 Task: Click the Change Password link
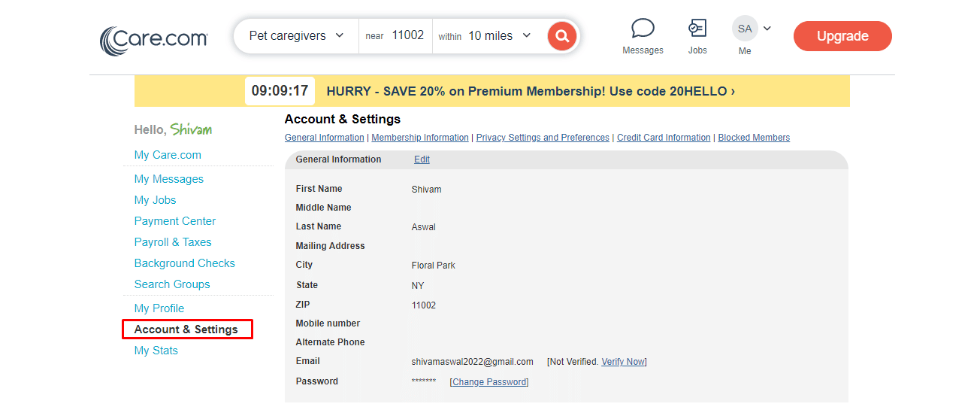click(x=489, y=382)
